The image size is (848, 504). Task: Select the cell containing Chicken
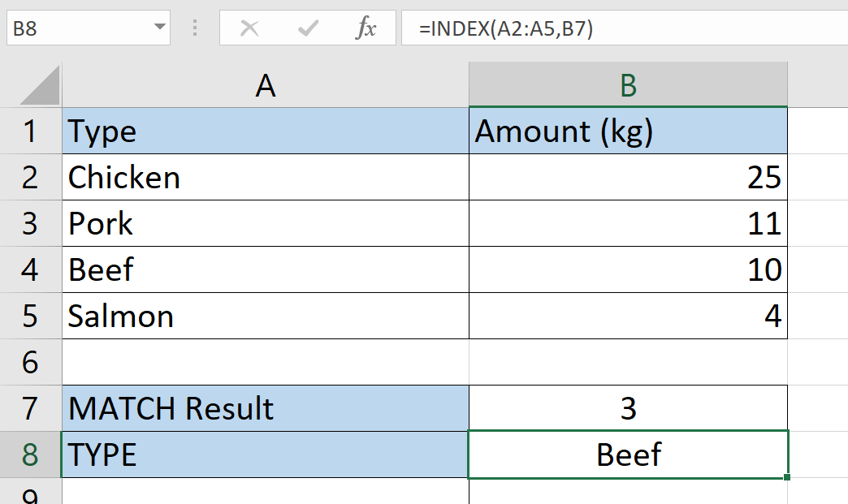tap(266, 177)
